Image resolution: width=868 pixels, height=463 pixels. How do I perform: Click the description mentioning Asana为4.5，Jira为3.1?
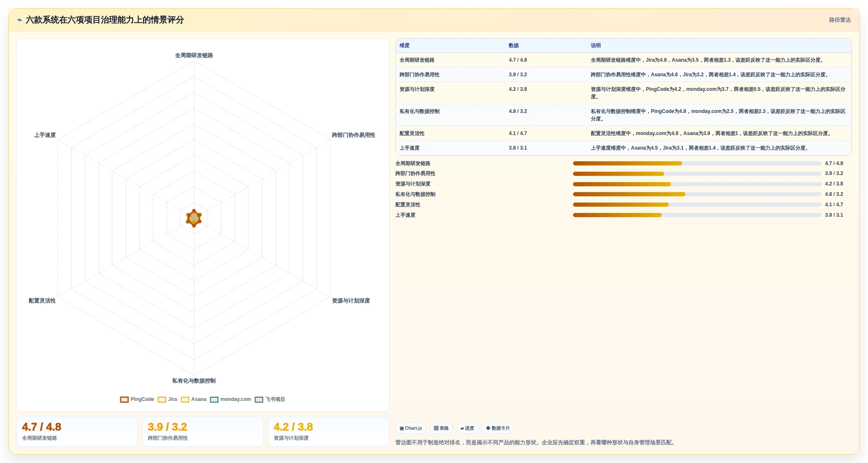[x=700, y=148]
